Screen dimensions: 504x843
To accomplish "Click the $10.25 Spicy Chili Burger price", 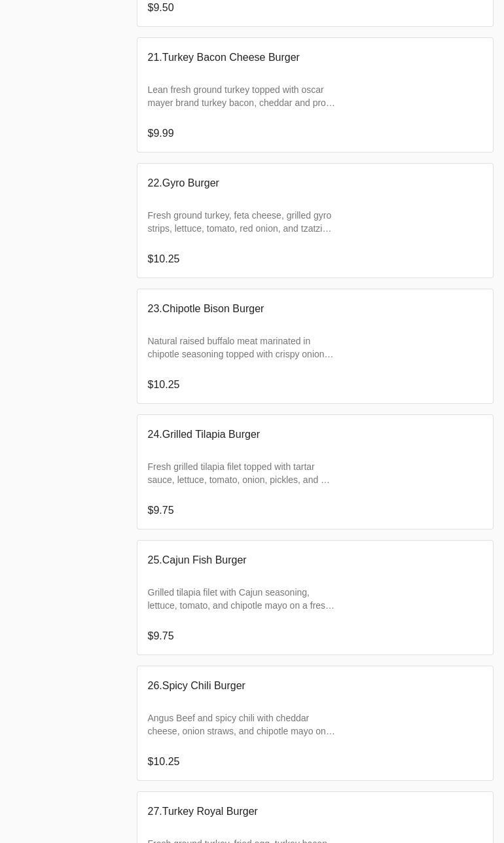I will pyautogui.click(x=164, y=762).
